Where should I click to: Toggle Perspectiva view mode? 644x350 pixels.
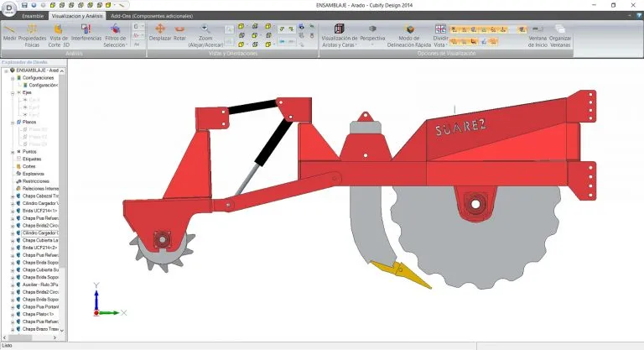pyautogui.click(x=372, y=32)
